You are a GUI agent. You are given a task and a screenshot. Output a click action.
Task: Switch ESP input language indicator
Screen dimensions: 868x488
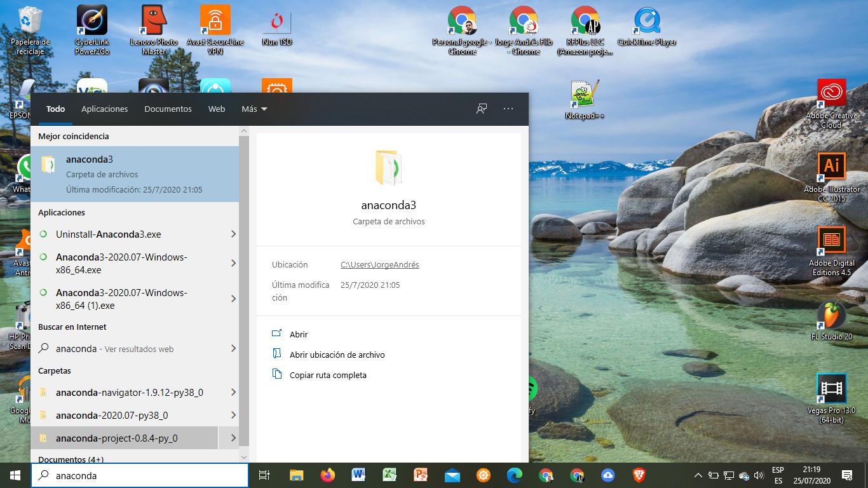click(x=778, y=475)
